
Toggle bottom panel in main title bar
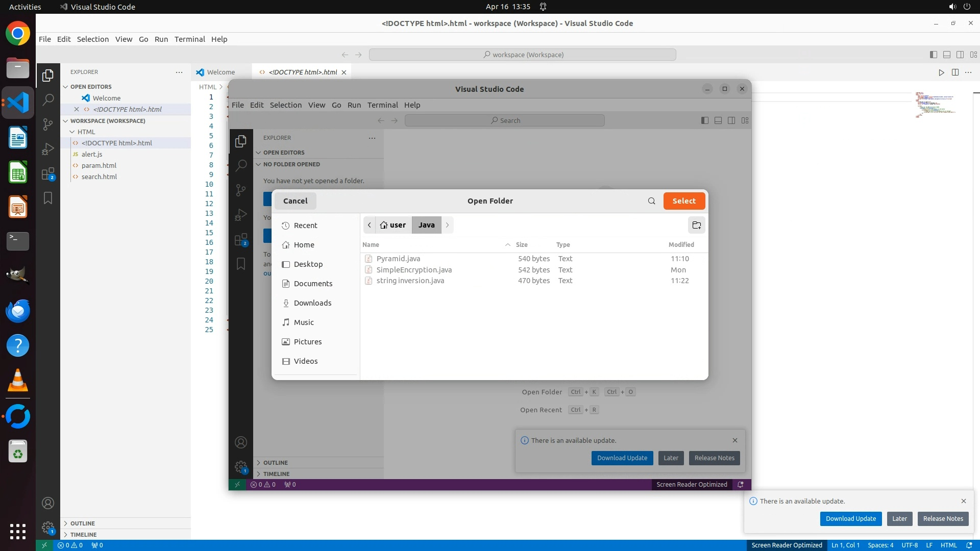947,55
